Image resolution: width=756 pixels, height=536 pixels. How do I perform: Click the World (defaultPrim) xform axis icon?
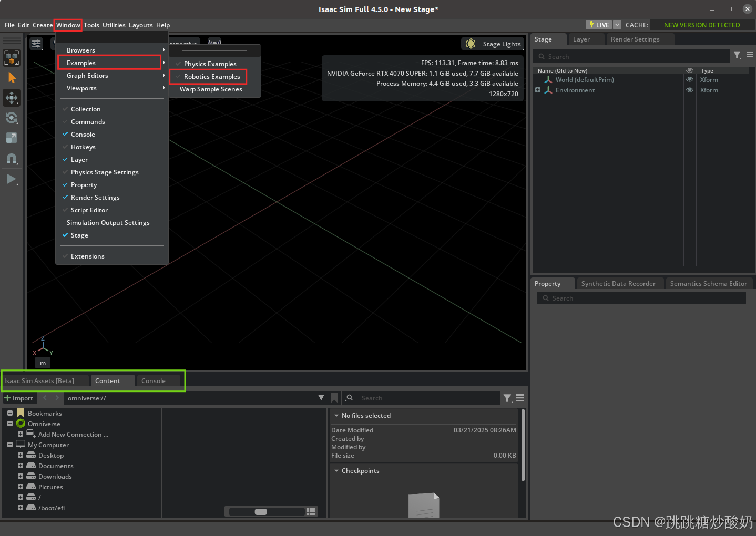tap(548, 79)
